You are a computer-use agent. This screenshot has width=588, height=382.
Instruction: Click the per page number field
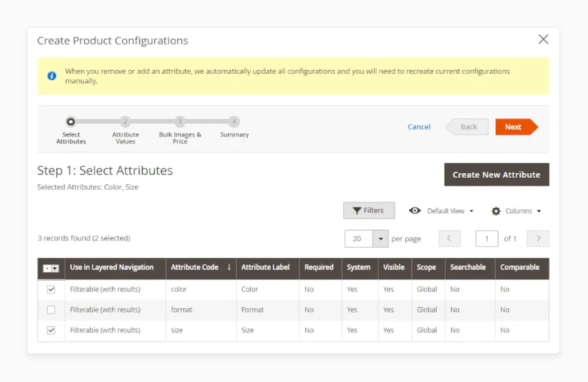(x=359, y=239)
